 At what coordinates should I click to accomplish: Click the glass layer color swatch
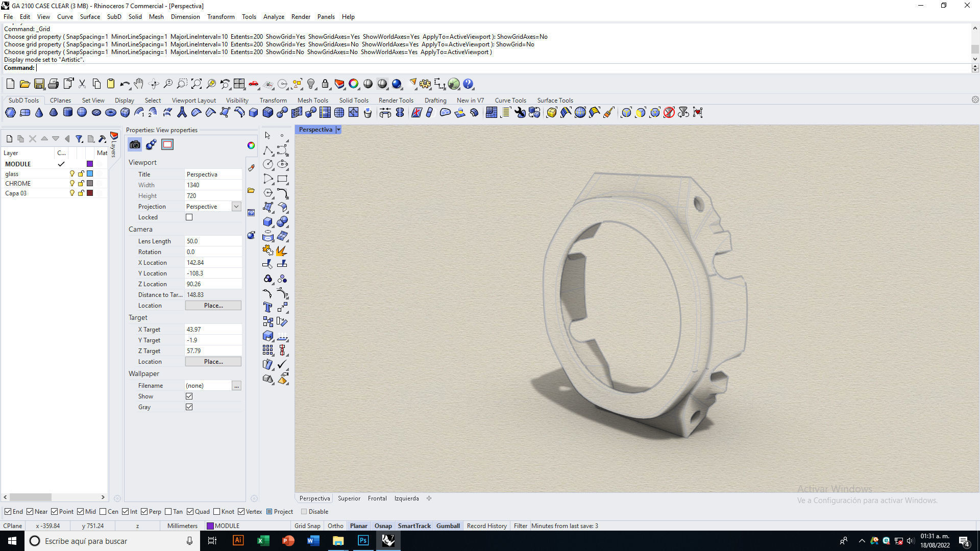pyautogui.click(x=90, y=174)
